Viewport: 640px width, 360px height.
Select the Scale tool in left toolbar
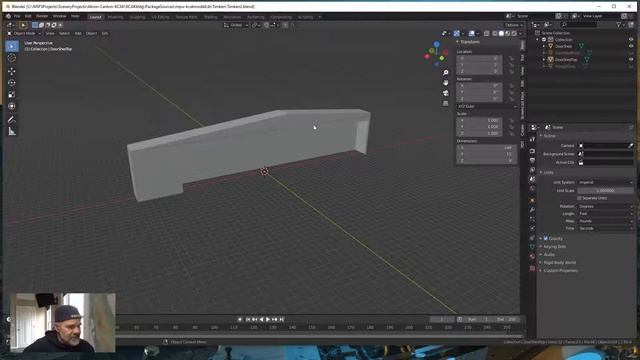click(11, 95)
